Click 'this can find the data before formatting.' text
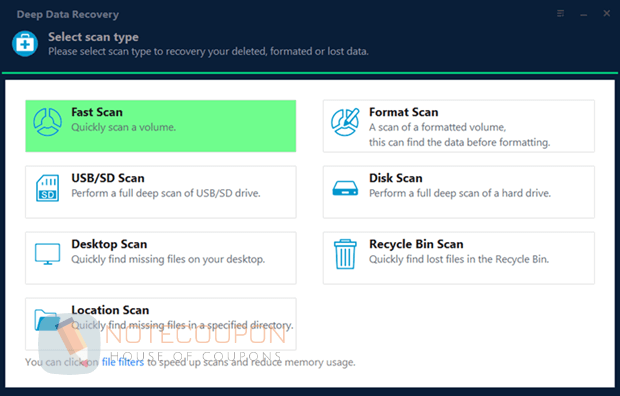This screenshot has height=396, width=620. coord(459,142)
